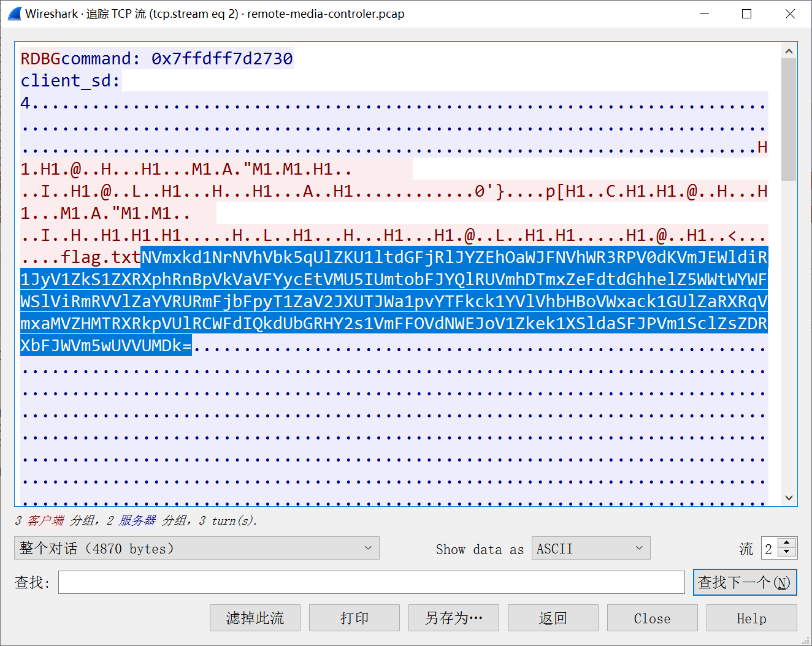Click the Find Next (查找下一个) button
The width and height of the screenshot is (812, 646).
[745, 582]
